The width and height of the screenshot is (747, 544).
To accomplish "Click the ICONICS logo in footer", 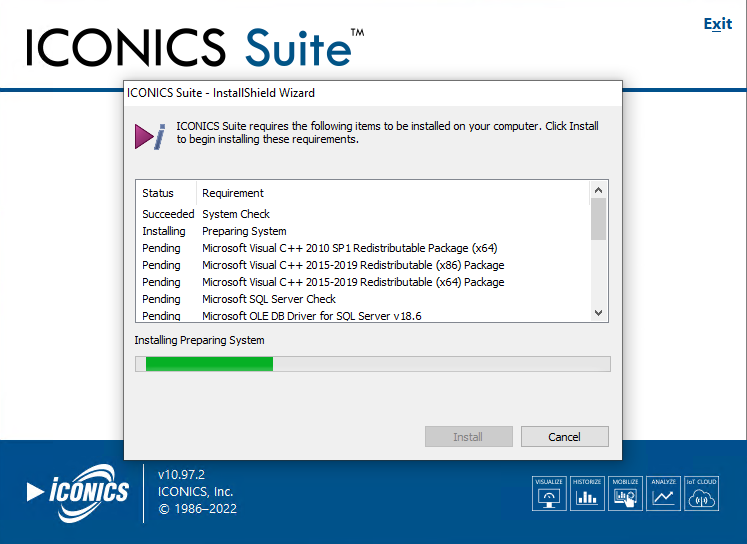I will point(78,493).
